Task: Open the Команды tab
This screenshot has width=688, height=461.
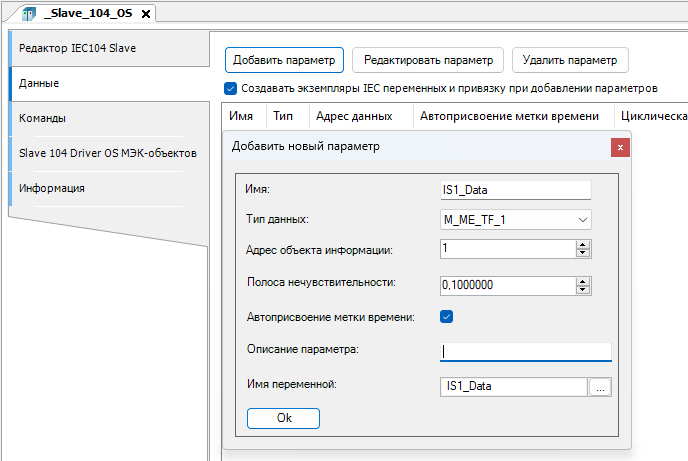Action: coord(42,118)
